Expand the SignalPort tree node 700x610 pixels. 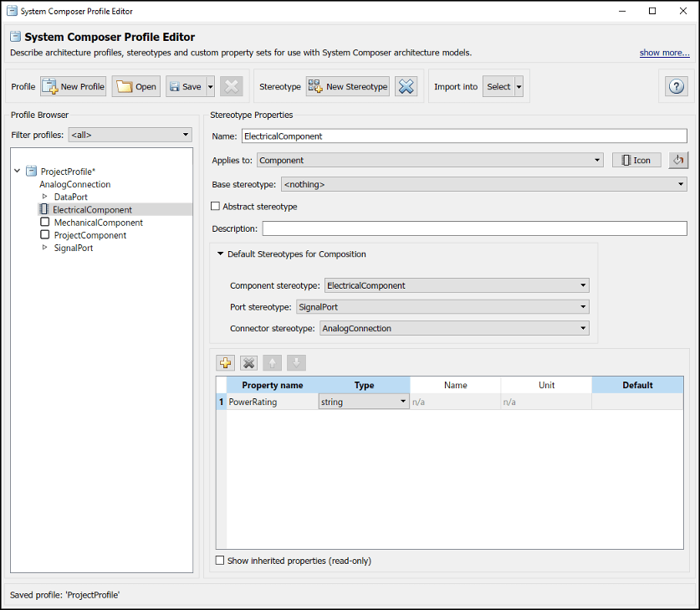(44, 248)
